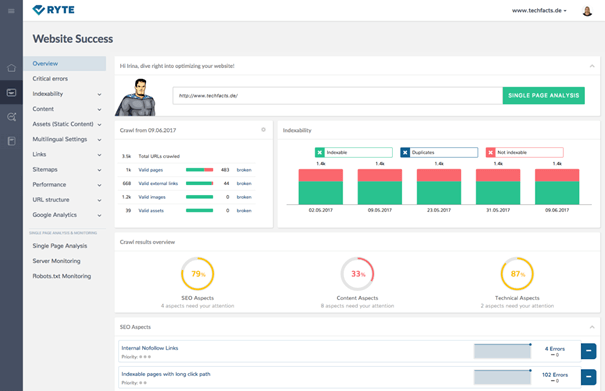The image size is (605, 391).
Task: Open the Valid pages link
Action: coord(150,170)
